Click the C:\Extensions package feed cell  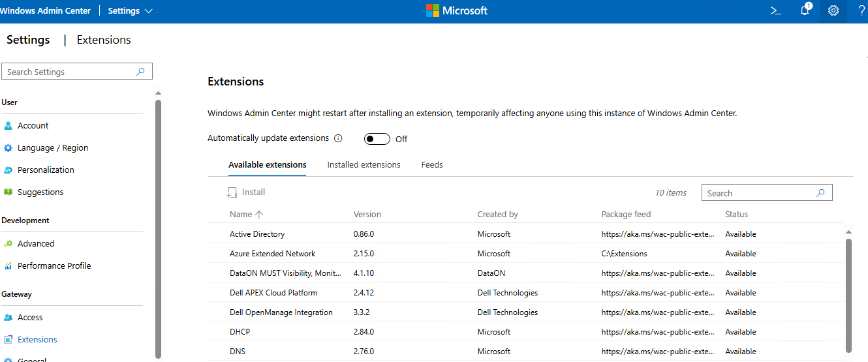point(625,254)
